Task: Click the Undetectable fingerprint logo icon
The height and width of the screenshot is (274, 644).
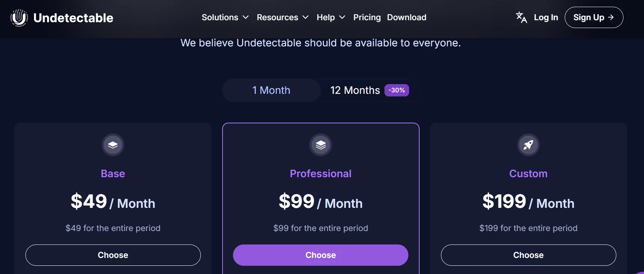Action: coord(19,18)
